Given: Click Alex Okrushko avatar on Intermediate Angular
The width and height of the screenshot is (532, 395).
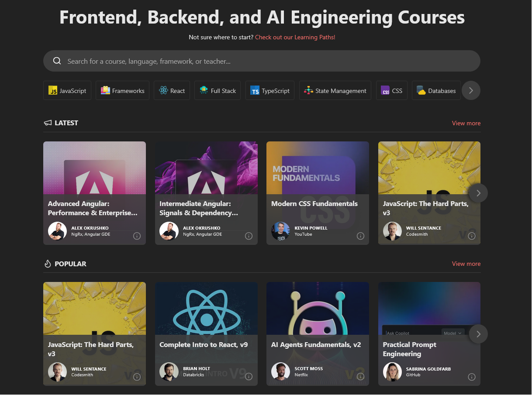Looking at the screenshot, I should [x=169, y=231].
